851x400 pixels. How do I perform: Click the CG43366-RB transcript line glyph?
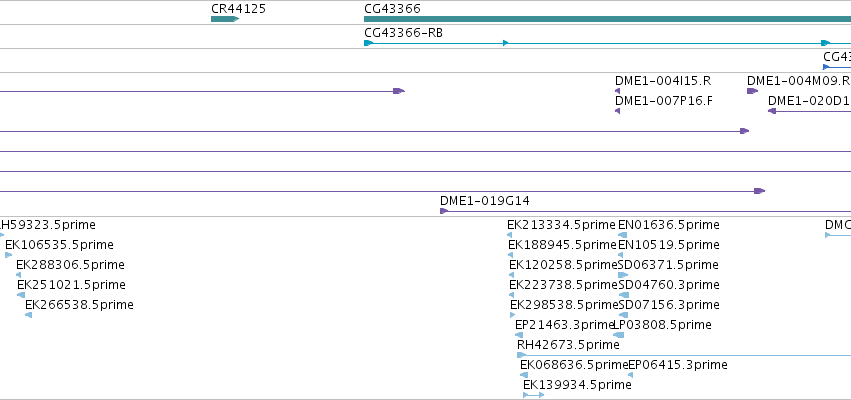click(607, 43)
